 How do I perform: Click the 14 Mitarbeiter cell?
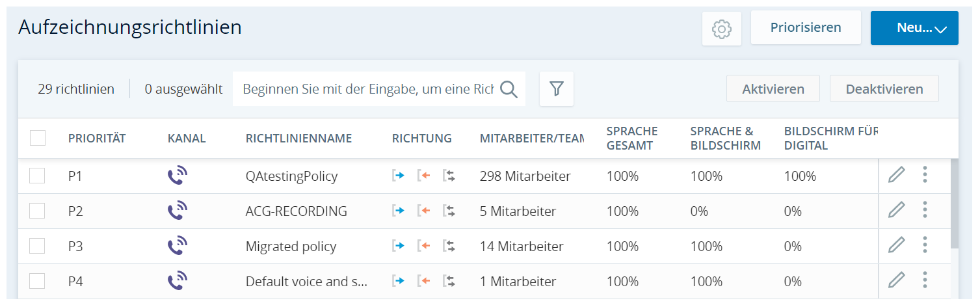tap(522, 246)
